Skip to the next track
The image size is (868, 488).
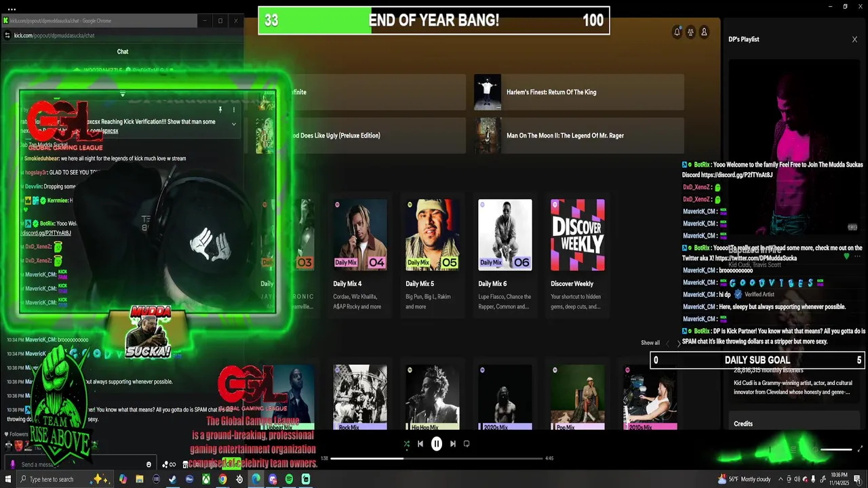[453, 444]
